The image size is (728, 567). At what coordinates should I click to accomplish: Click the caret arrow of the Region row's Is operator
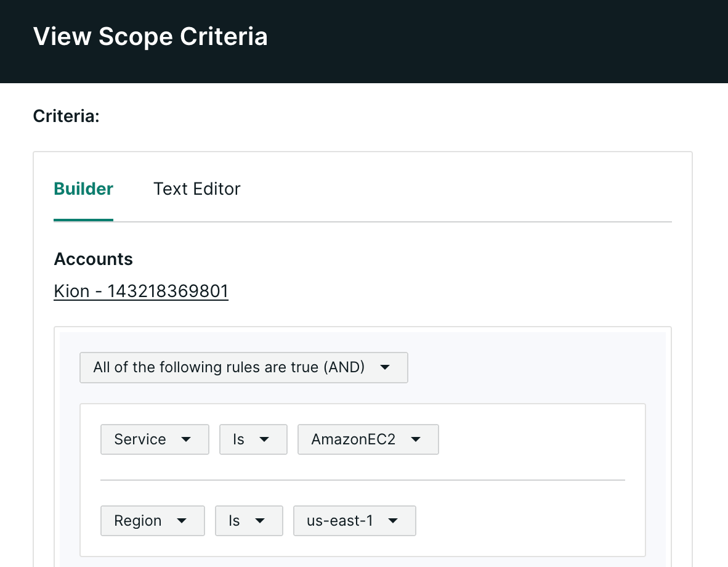coord(260,521)
